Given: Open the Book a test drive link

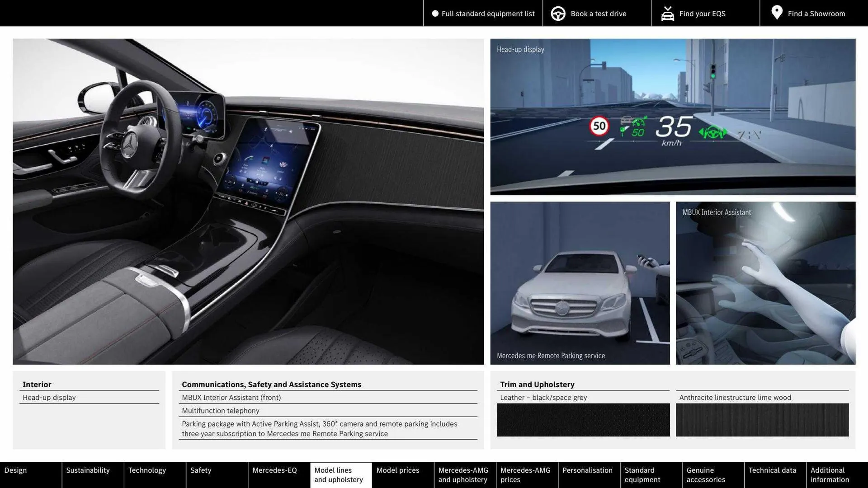Looking at the screenshot, I should [598, 14].
